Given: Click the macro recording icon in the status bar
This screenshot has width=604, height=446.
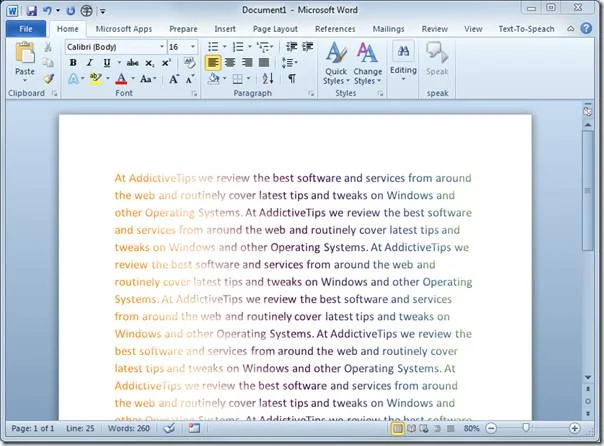Looking at the screenshot, I should (194, 428).
